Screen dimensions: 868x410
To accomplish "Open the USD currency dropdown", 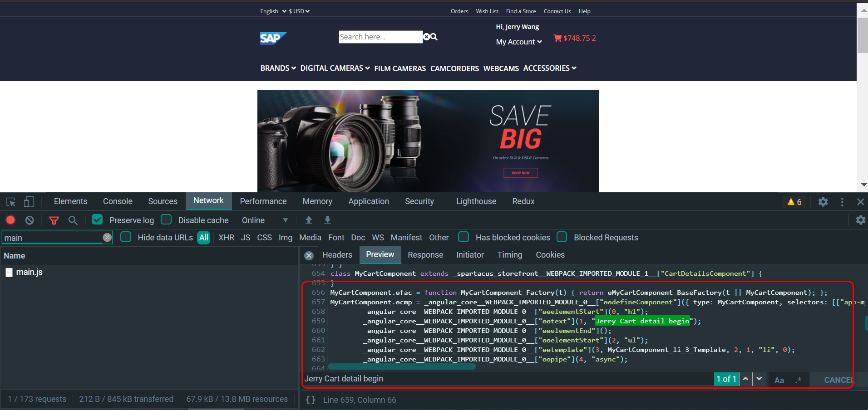I will [x=299, y=11].
